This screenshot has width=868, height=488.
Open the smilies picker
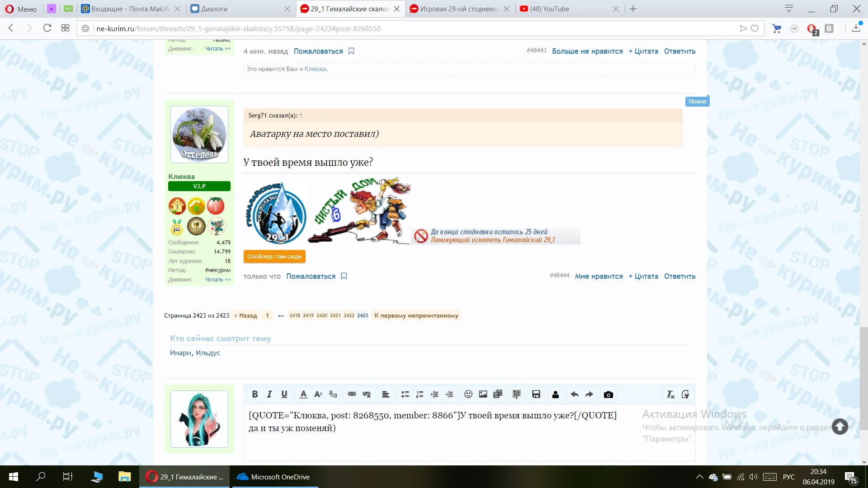coord(468,394)
